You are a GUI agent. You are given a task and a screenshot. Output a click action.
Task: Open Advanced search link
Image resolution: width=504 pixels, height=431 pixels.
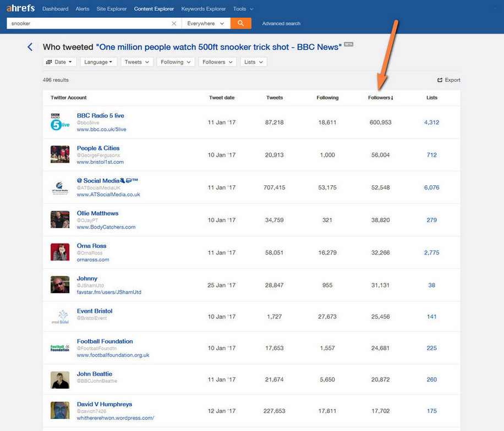[x=281, y=24]
